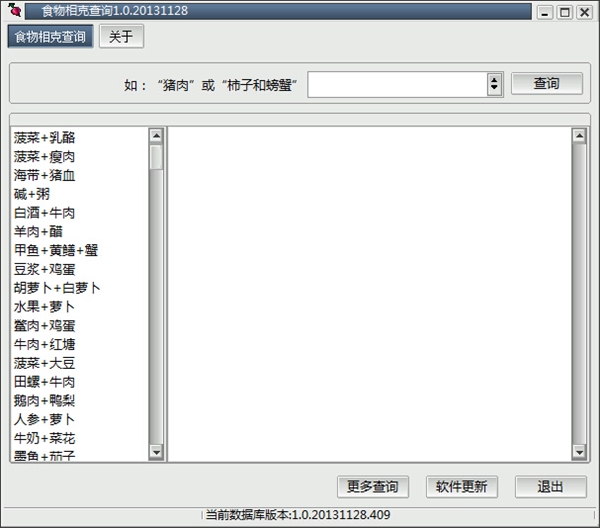The height and width of the screenshot is (528, 600).
Task: Maximize the 食物相克查询 window
Action: tap(565, 12)
